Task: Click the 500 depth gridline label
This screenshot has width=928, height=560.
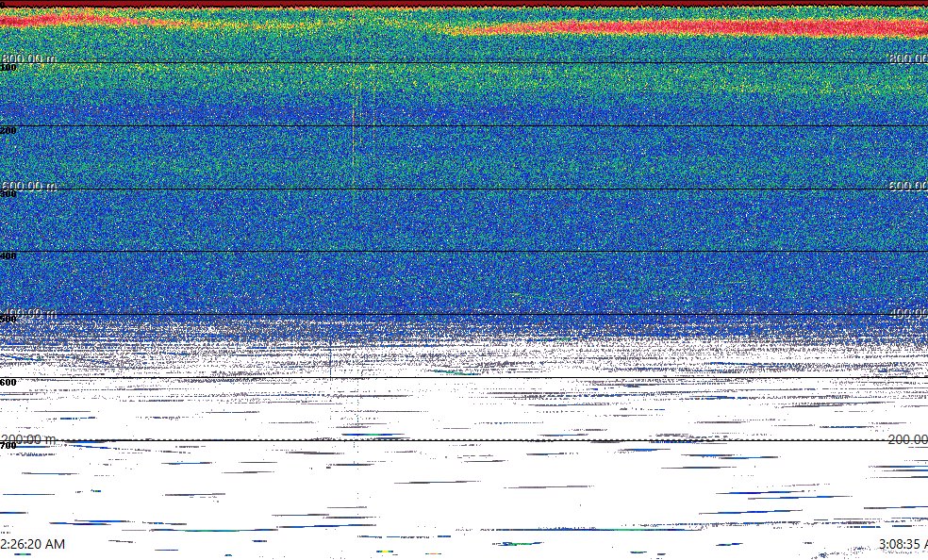Action: tap(8, 320)
